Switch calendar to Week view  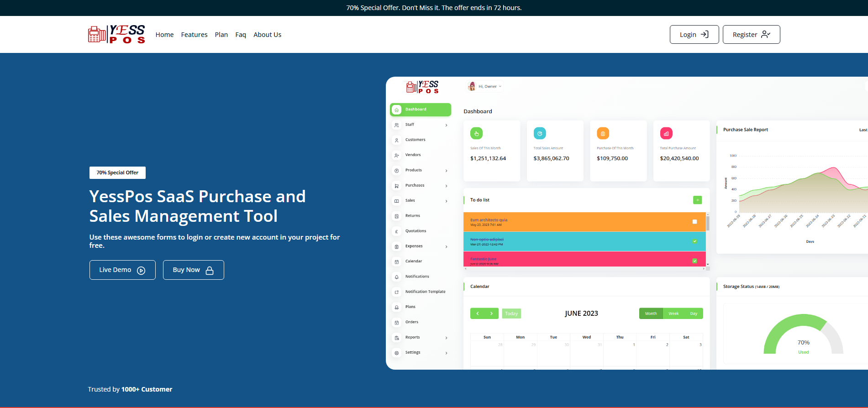click(673, 314)
